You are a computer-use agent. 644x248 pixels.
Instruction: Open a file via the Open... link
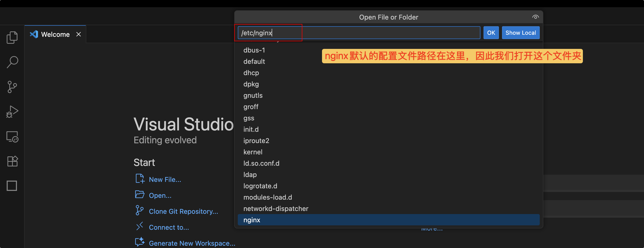[x=160, y=195]
